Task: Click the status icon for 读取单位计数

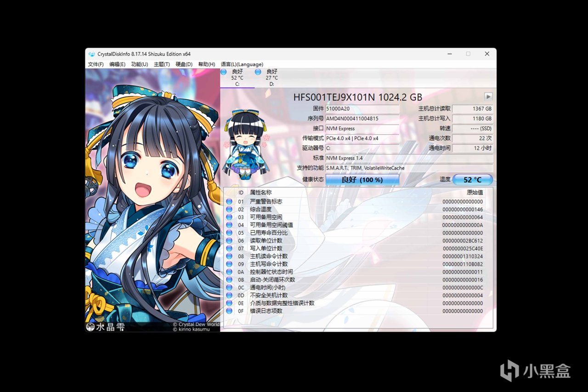Action: click(x=229, y=240)
